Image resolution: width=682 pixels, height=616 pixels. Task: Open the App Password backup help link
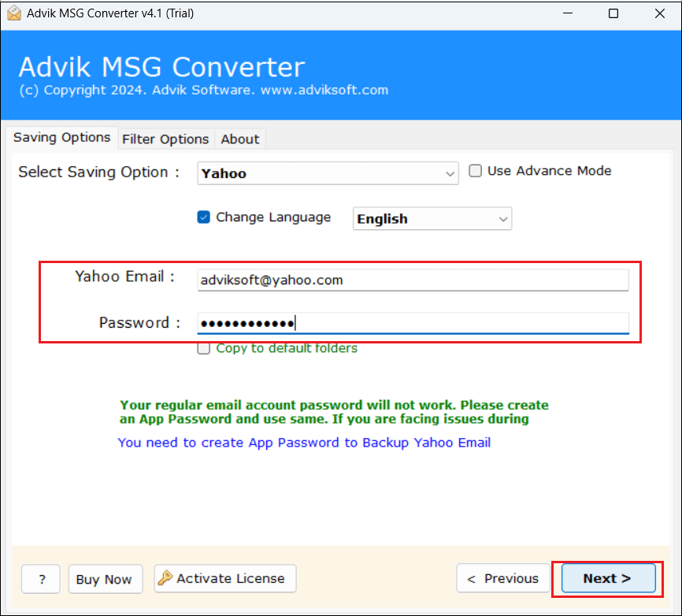304,443
